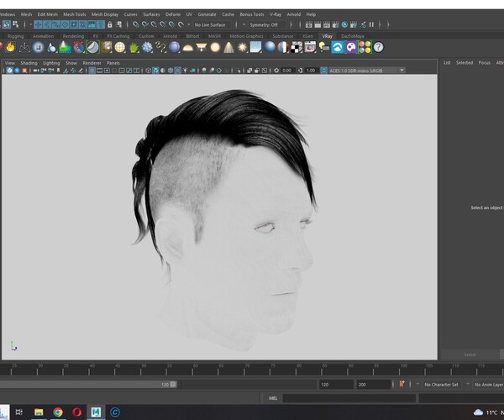Toggle the viewport resolution gate icon
Viewport: 504px width, 420px height.
point(107,71)
